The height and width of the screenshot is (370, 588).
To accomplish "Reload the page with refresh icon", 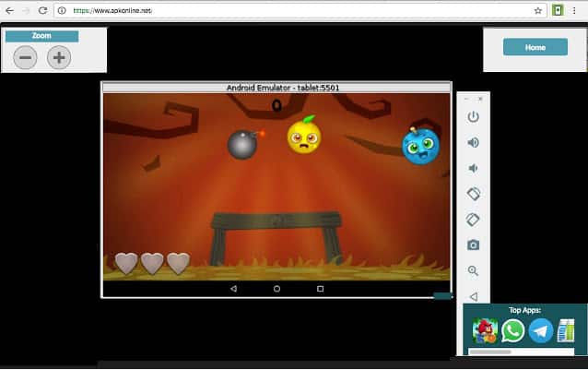I will point(42,10).
